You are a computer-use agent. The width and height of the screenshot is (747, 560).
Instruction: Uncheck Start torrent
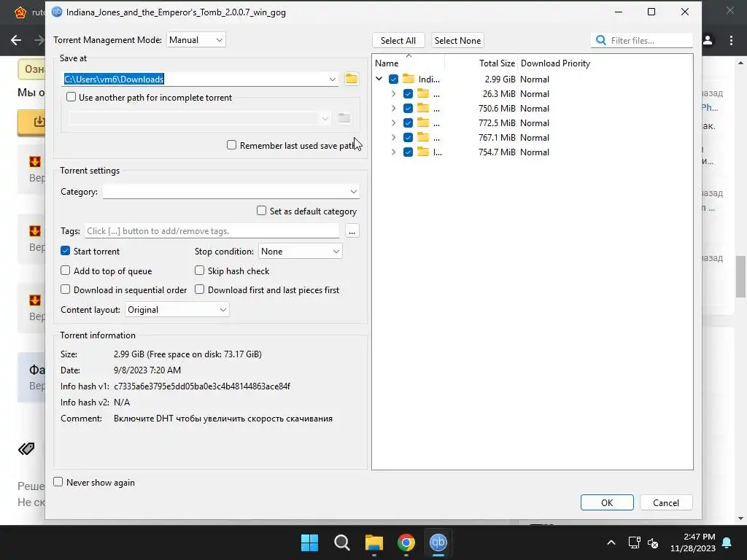(65, 251)
